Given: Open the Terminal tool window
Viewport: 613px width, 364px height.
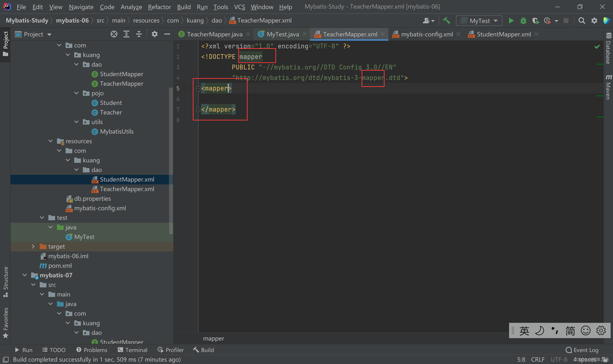Looking at the screenshot, I should point(132,350).
